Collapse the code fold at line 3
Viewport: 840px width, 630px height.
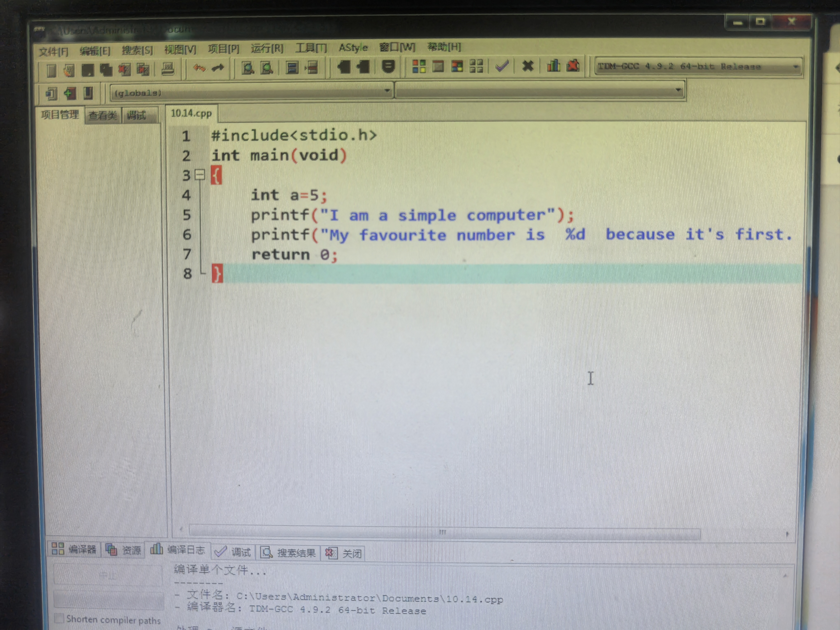200,175
